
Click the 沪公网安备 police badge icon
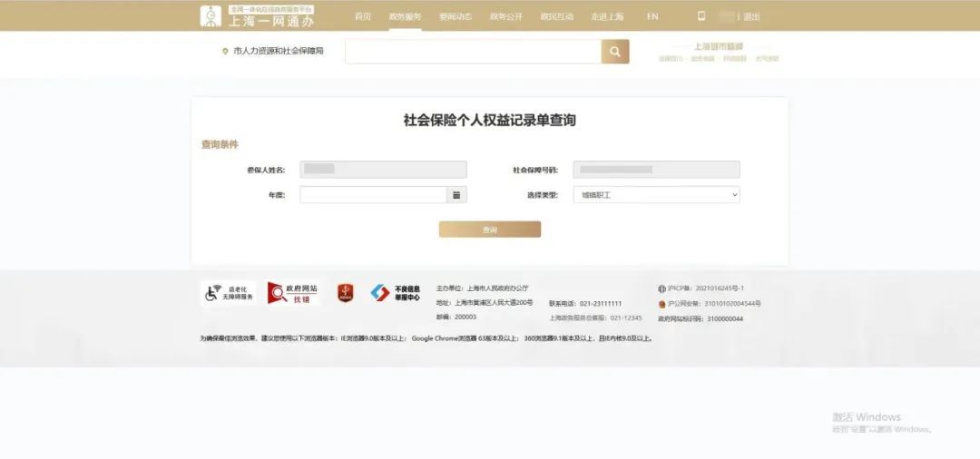point(661,304)
